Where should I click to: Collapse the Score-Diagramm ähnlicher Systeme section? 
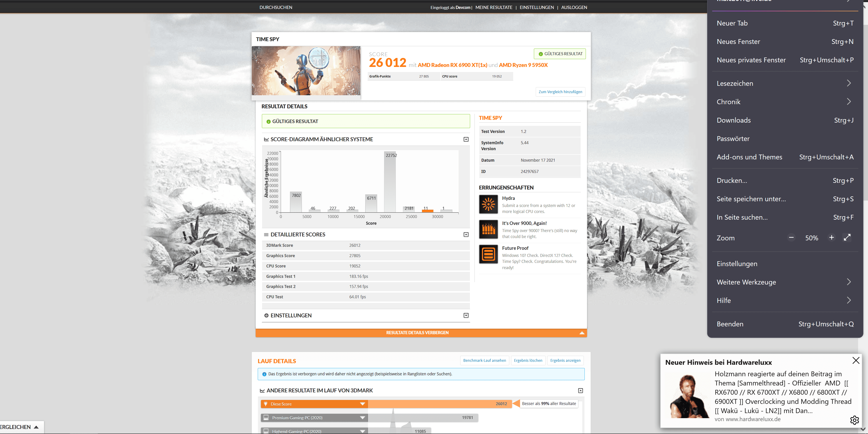tap(466, 139)
